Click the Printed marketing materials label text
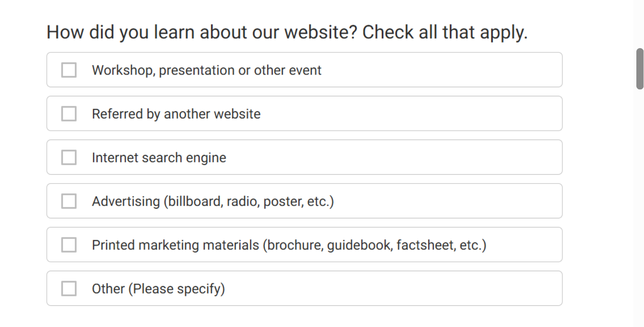 pyautogui.click(x=290, y=245)
